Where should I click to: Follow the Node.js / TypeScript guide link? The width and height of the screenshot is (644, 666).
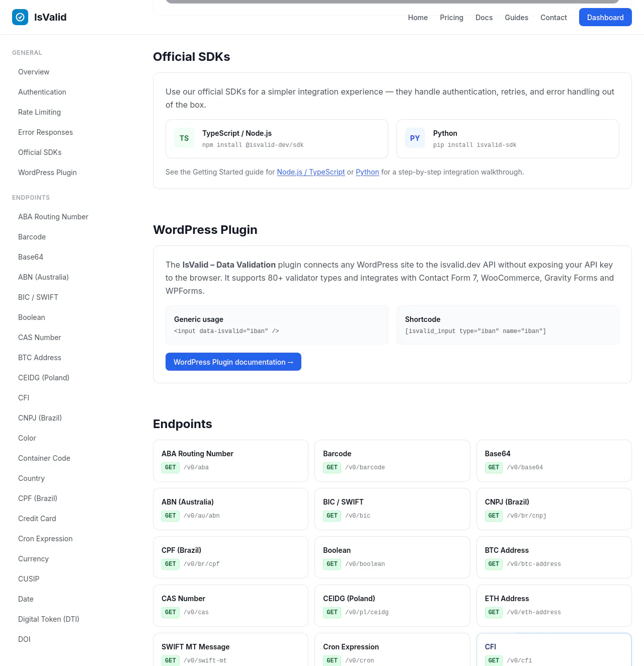(311, 172)
